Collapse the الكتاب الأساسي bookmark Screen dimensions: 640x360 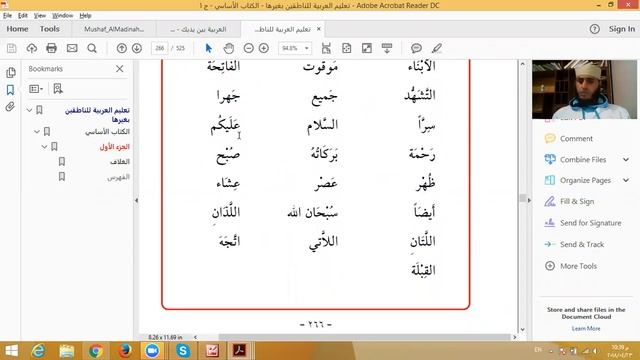click(x=37, y=131)
